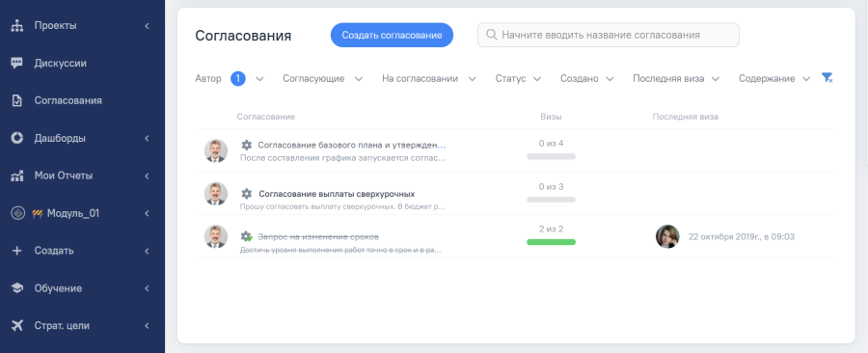Click author avatar in Согласование базового плана row
The width and height of the screenshot is (868, 353).
[x=216, y=150]
